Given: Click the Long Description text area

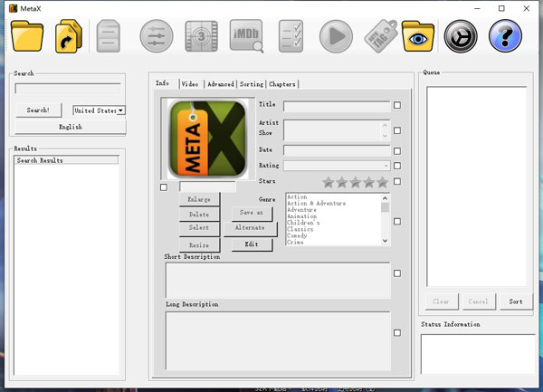Looking at the screenshot, I should click(x=278, y=341).
